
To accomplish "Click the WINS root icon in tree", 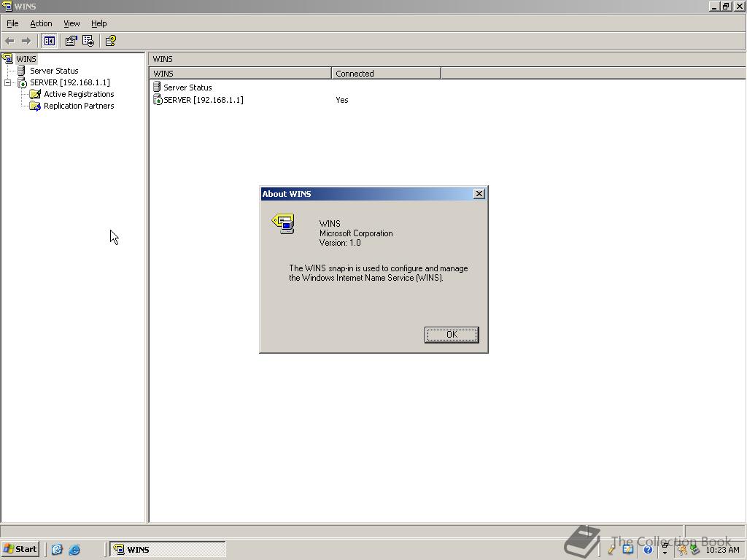I will click(x=7, y=59).
